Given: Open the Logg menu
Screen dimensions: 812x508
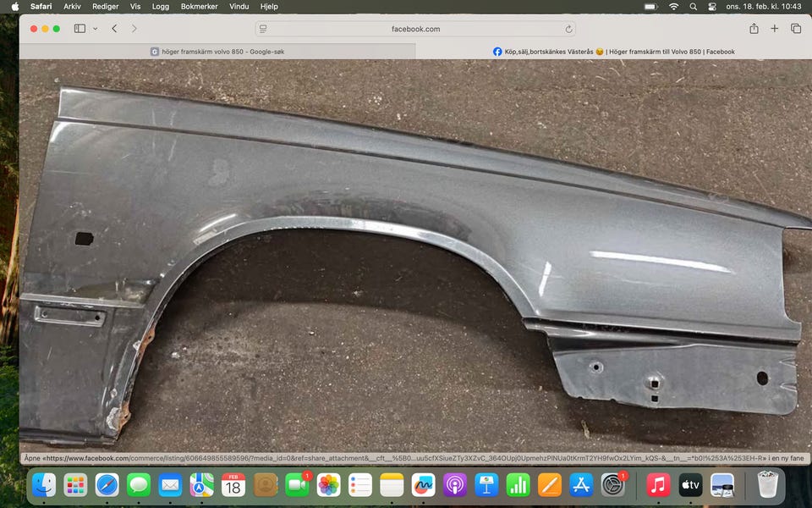Looking at the screenshot, I should pyautogui.click(x=161, y=6).
